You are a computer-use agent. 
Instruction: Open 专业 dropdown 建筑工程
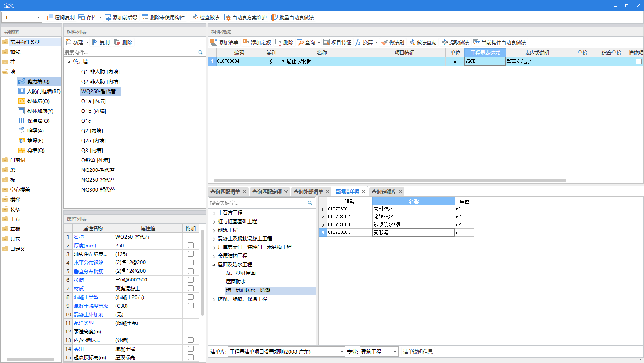(x=395, y=352)
